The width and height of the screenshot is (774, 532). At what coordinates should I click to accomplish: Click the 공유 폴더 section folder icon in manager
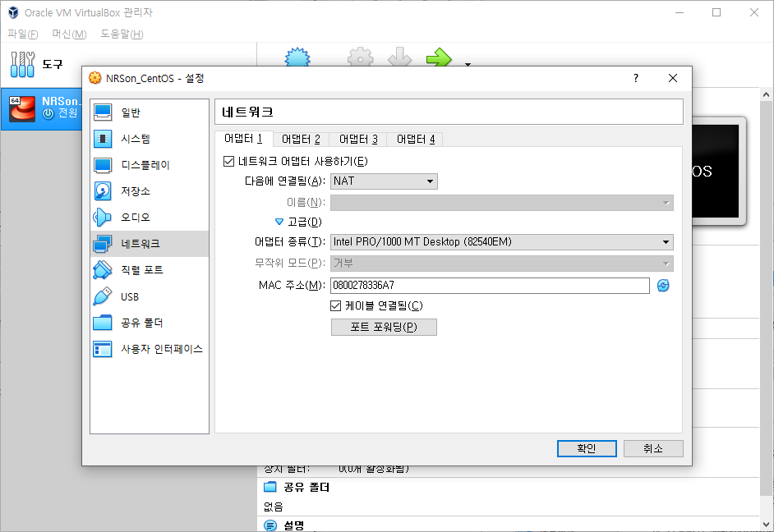[x=270, y=487]
